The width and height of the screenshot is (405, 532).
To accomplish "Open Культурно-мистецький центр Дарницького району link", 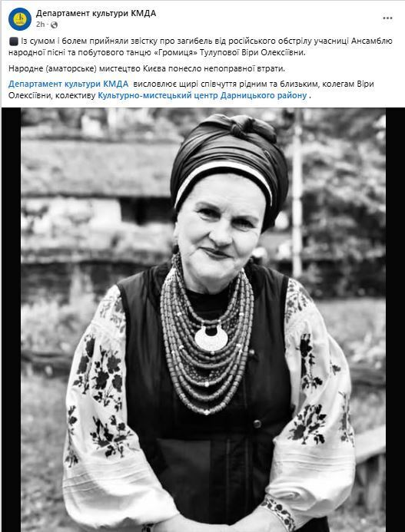I will (x=203, y=95).
